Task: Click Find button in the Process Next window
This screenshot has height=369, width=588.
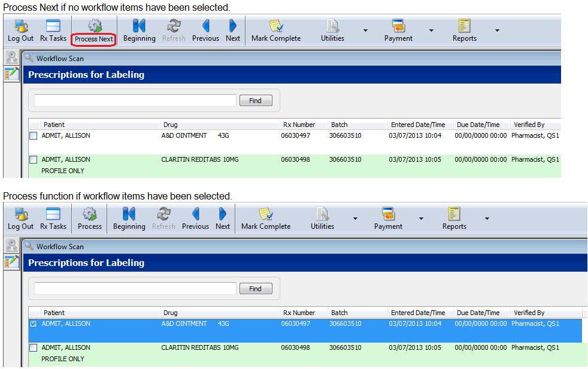Action: coord(256,101)
